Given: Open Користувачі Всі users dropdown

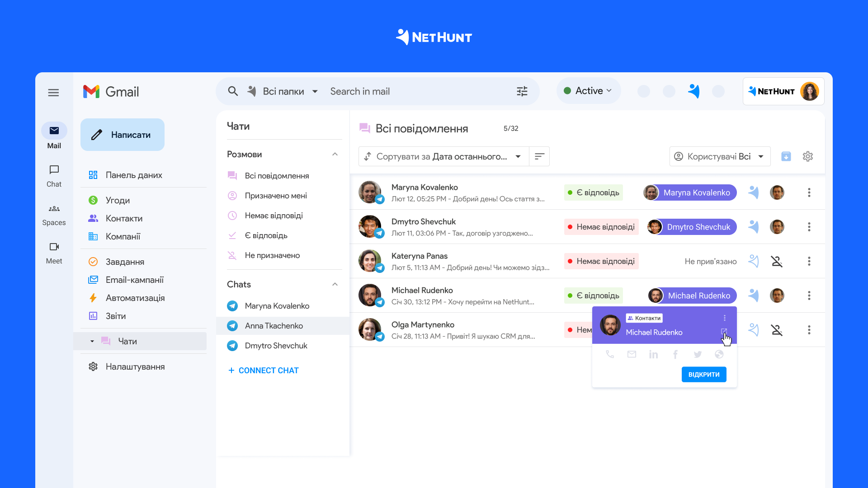Looking at the screenshot, I should point(720,156).
